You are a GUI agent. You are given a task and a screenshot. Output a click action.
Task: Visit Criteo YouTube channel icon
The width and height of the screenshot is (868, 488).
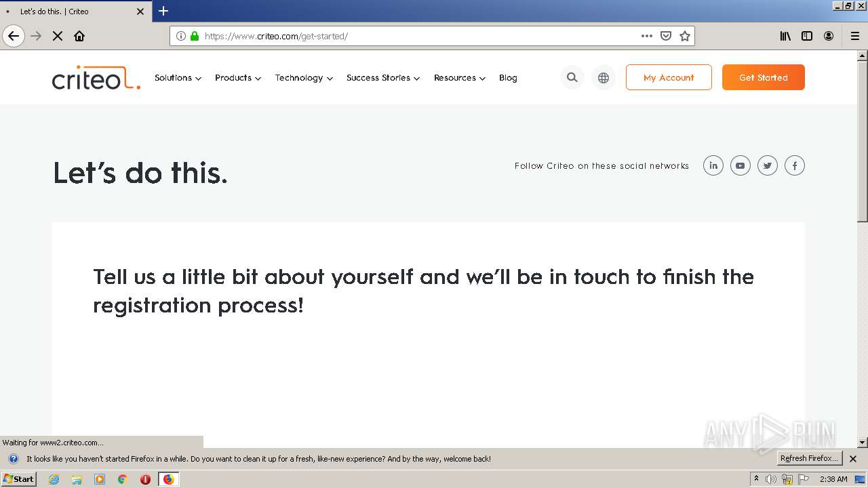tap(741, 165)
